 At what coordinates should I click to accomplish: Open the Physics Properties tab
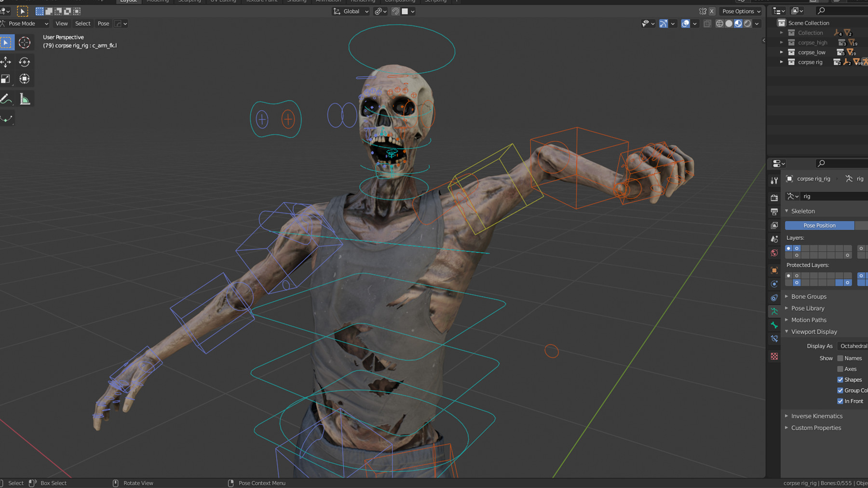(774, 283)
